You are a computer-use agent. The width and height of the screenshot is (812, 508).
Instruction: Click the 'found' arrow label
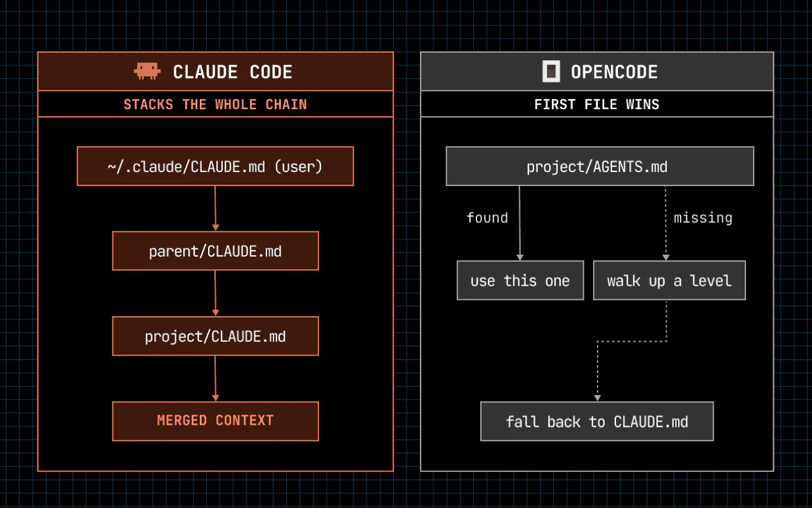(x=487, y=218)
